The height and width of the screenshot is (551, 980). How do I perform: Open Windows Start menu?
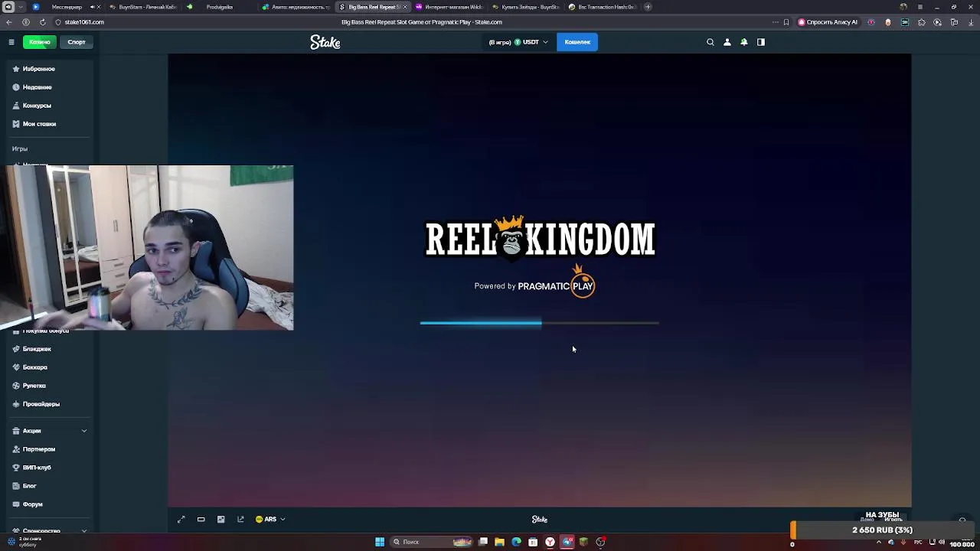pos(380,542)
